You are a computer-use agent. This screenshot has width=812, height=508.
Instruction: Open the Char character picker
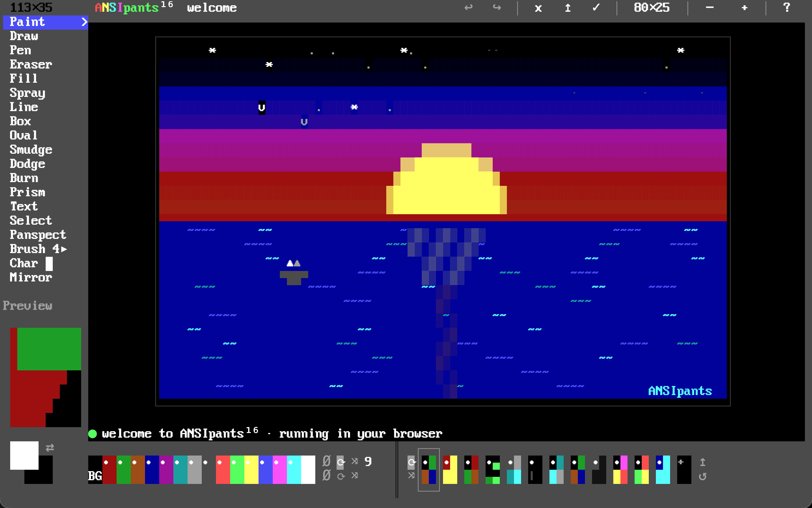[x=31, y=263]
